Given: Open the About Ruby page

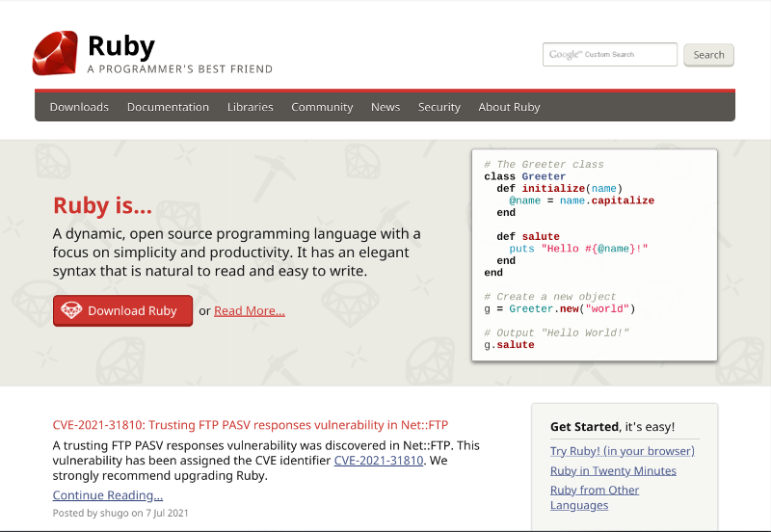Looking at the screenshot, I should (x=509, y=107).
